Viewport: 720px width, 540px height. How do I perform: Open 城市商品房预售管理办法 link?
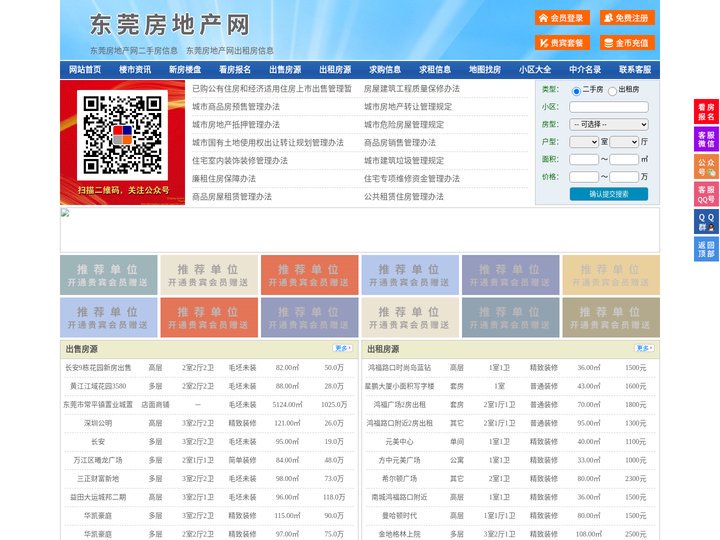click(236, 107)
